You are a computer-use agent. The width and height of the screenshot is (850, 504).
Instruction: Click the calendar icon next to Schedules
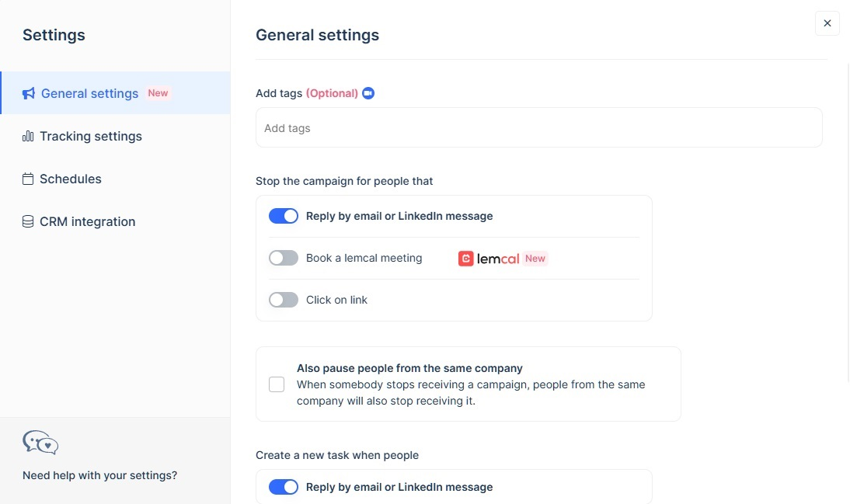(28, 179)
